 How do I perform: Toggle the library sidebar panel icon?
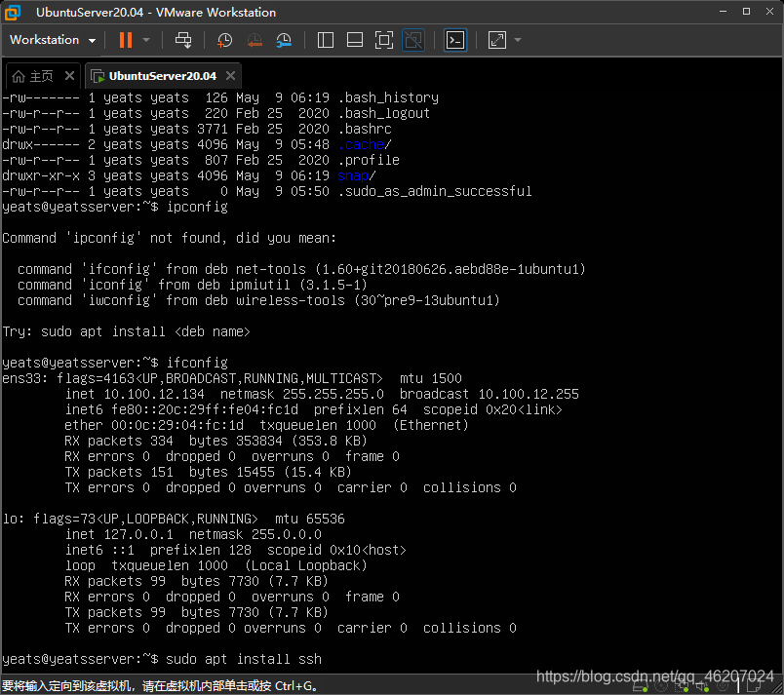pyautogui.click(x=326, y=40)
